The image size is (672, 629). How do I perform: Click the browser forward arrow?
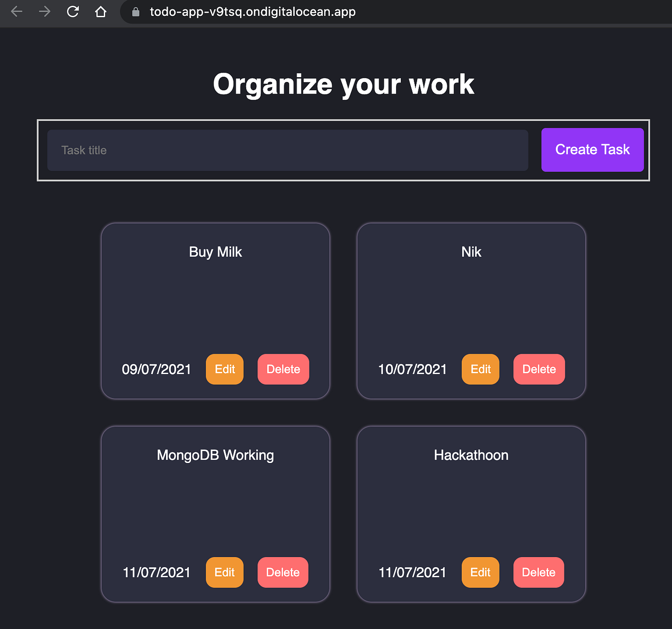click(45, 12)
